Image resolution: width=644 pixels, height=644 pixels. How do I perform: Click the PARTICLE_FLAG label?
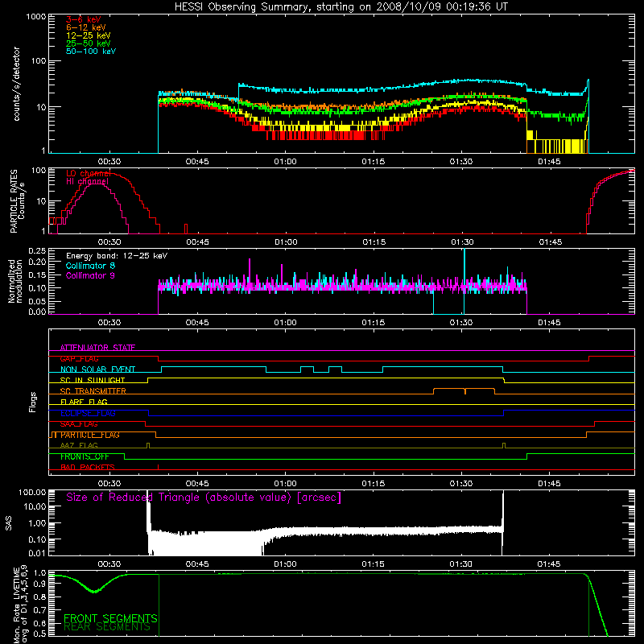pyautogui.click(x=90, y=435)
